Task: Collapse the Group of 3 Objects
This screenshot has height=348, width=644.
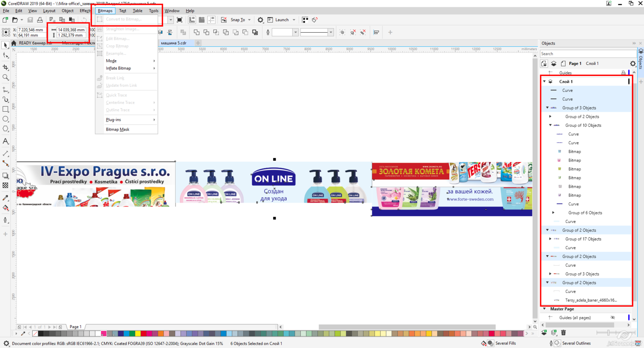Action: click(547, 108)
